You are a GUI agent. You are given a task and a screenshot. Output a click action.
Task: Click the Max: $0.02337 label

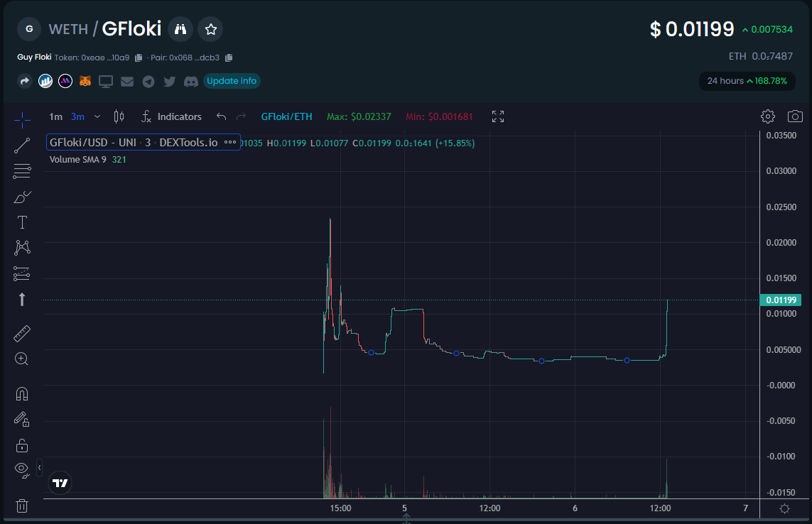(358, 117)
